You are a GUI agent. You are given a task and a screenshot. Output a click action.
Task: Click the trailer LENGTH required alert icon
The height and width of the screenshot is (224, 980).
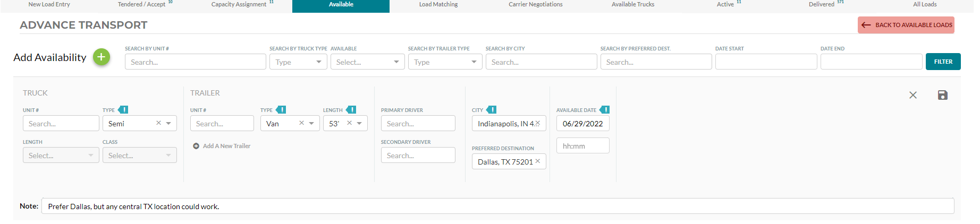tap(351, 110)
